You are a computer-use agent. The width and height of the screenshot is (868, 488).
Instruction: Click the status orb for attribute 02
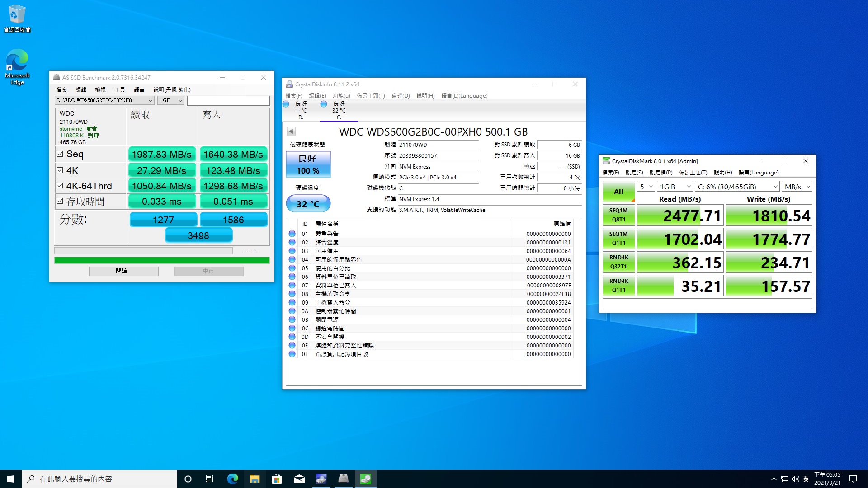(292, 242)
